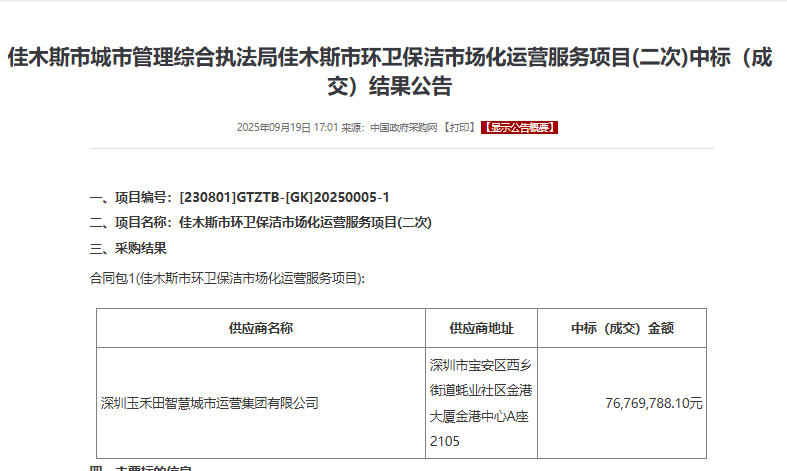
Task: Click the supplier address cell 深圳市宝安区西乡
Action: (481, 365)
